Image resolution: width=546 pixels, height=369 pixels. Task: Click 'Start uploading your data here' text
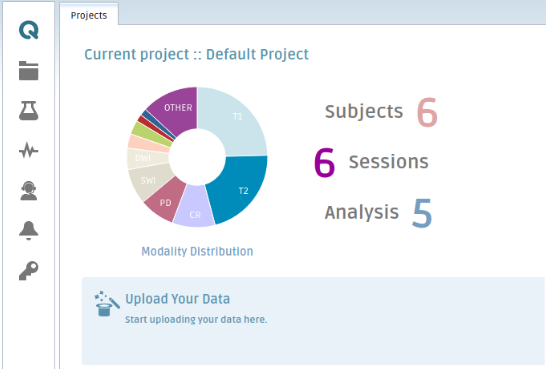[196, 319]
